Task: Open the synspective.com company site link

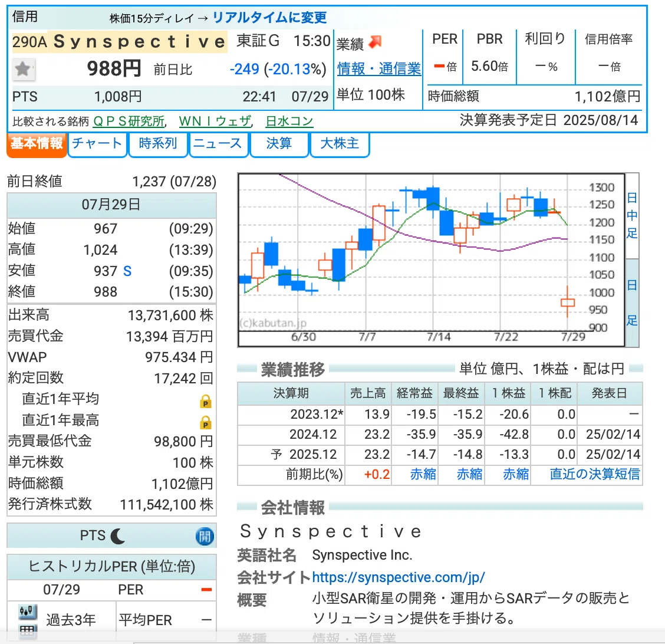Action: point(399,577)
